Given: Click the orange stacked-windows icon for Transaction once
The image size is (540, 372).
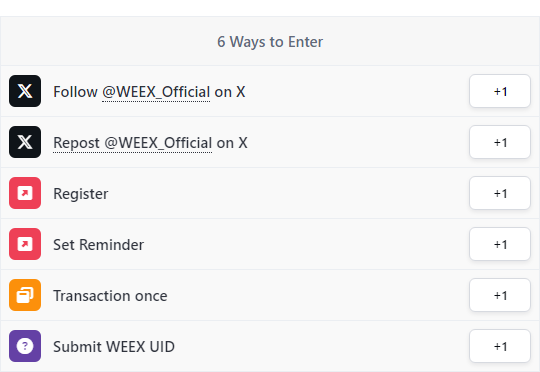Looking at the screenshot, I should click(25, 295).
